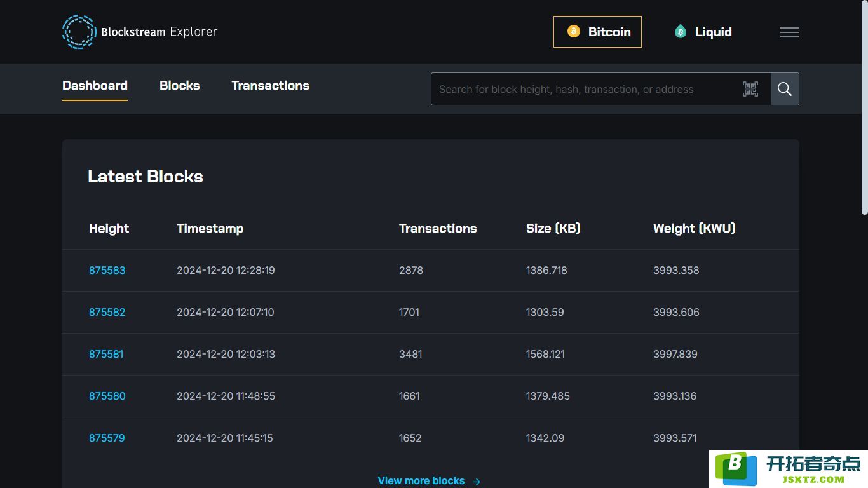Click size value 1568.121
The image size is (868, 488).
tap(545, 354)
